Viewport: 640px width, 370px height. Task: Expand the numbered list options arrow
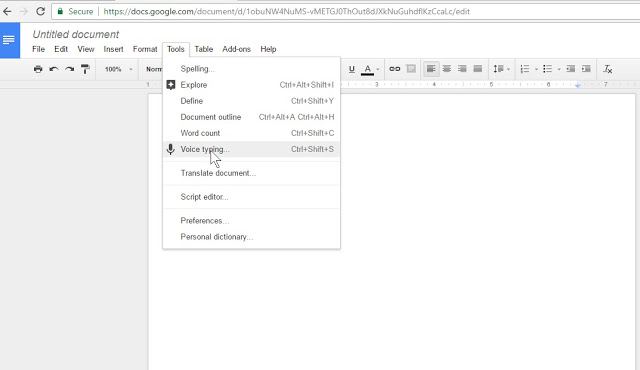[536, 69]
